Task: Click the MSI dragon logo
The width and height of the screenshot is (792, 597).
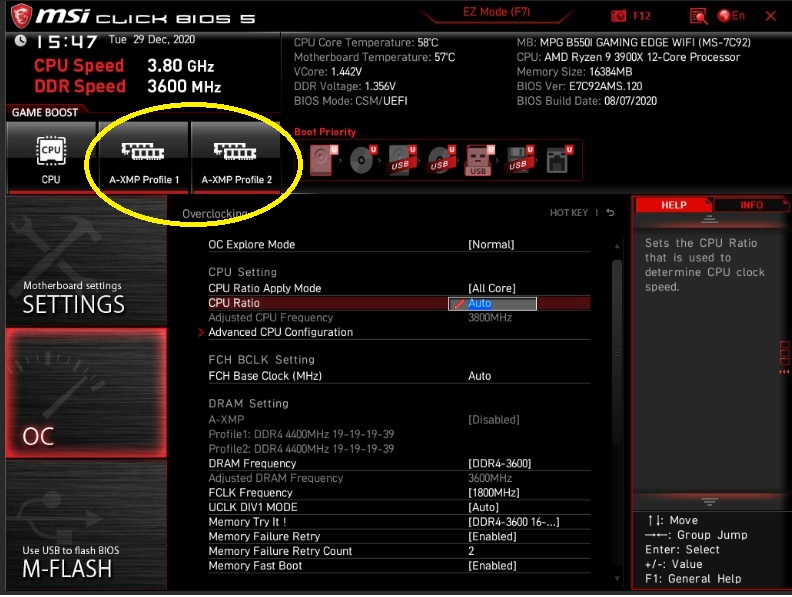Action: 21,16
